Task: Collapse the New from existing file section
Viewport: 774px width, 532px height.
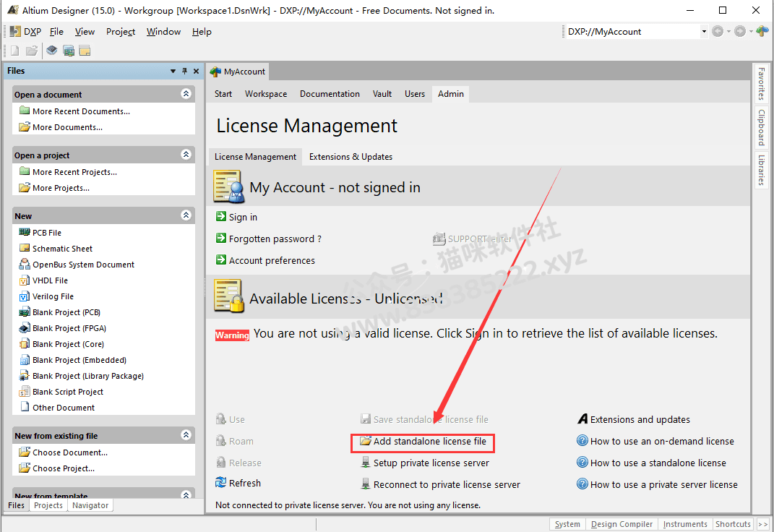Action: pos(186,434)
